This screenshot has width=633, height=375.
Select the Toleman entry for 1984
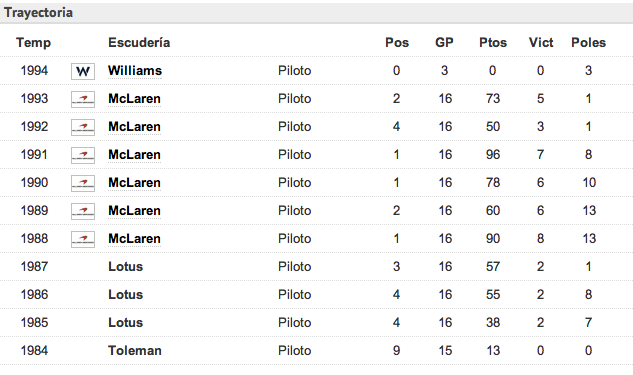click(135, 350)
